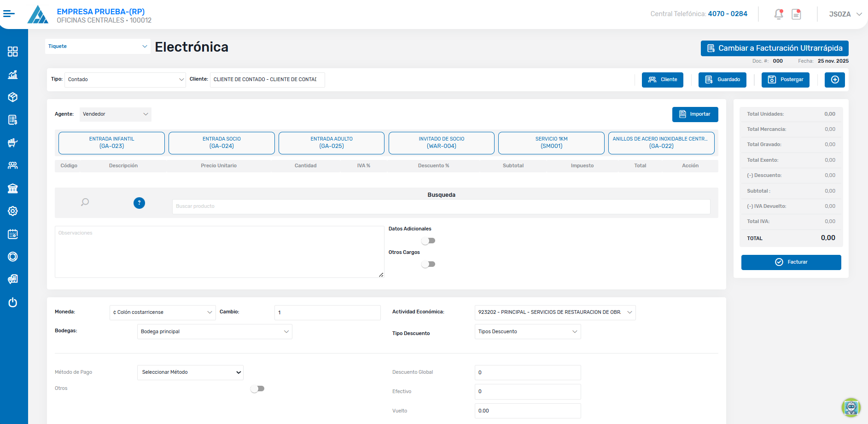The image size is (868, 424).
Task: Enable the Datos Adicionales toggle
Action: (x=428, y=241)
